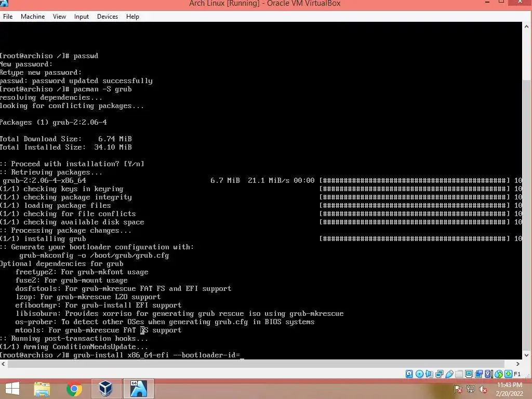This screenshot has width=532, height=399.
Task: Click the audio indicator in VirtualBox status bar
Action: (x=429, y=374)
